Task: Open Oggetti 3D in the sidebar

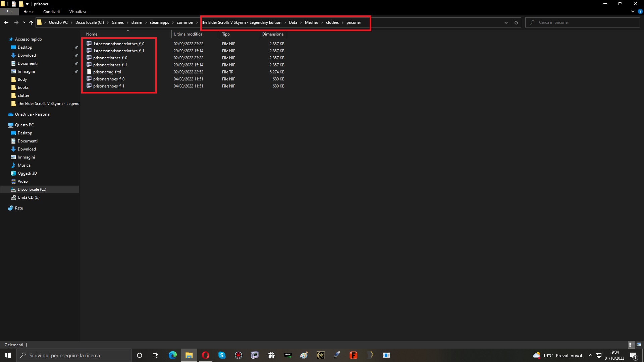Action: [27, 173]
